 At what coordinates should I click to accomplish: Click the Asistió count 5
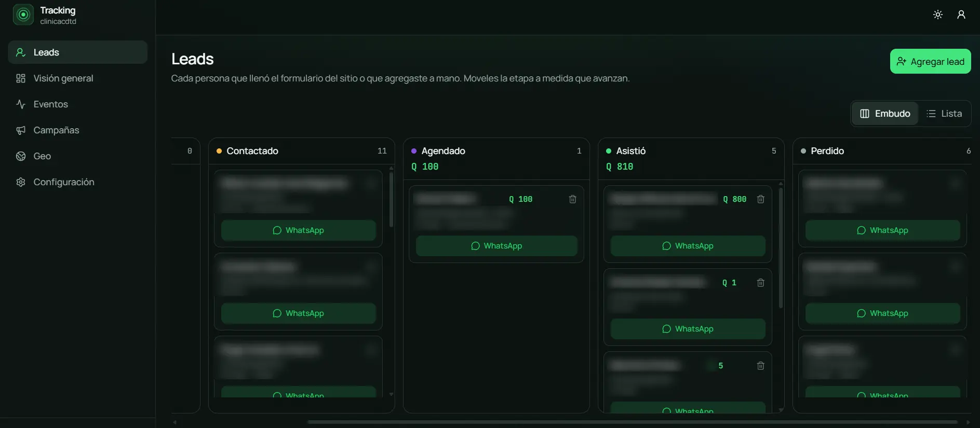pos(774,151)
